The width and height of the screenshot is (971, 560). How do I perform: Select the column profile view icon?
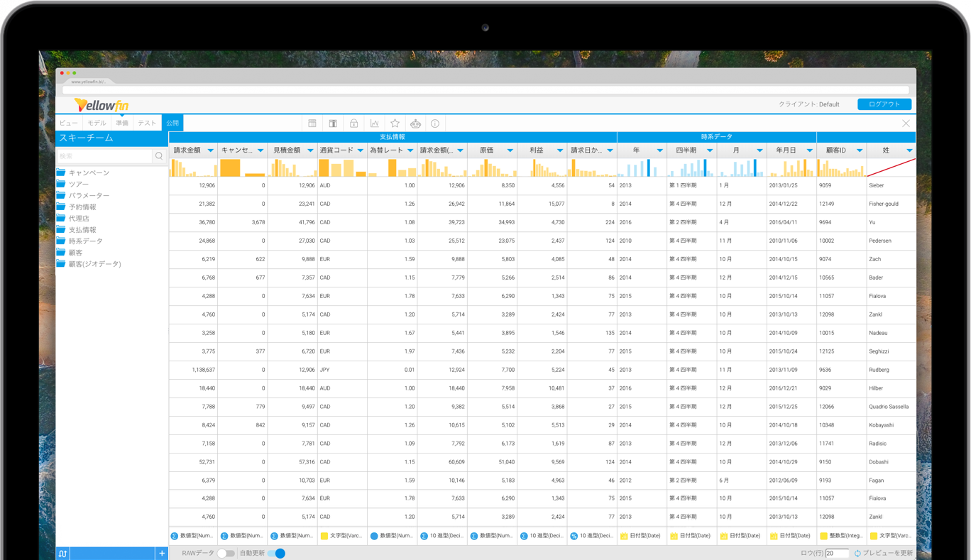click(332, 123)
